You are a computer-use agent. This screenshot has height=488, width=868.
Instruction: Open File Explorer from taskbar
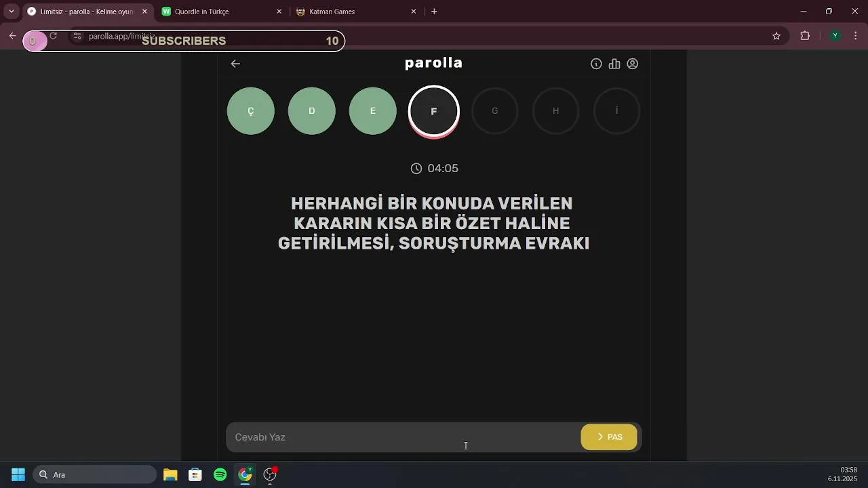pos(170,474)
